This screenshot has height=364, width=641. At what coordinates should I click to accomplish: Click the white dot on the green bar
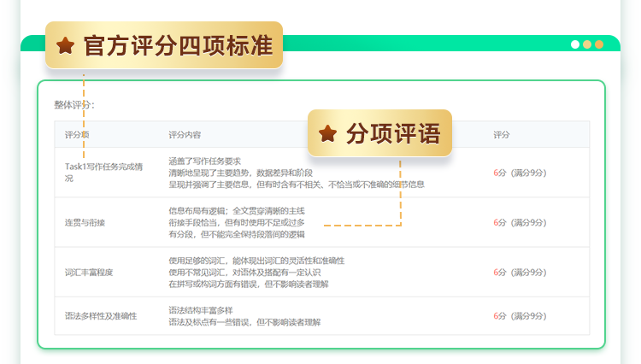(575, 44)
